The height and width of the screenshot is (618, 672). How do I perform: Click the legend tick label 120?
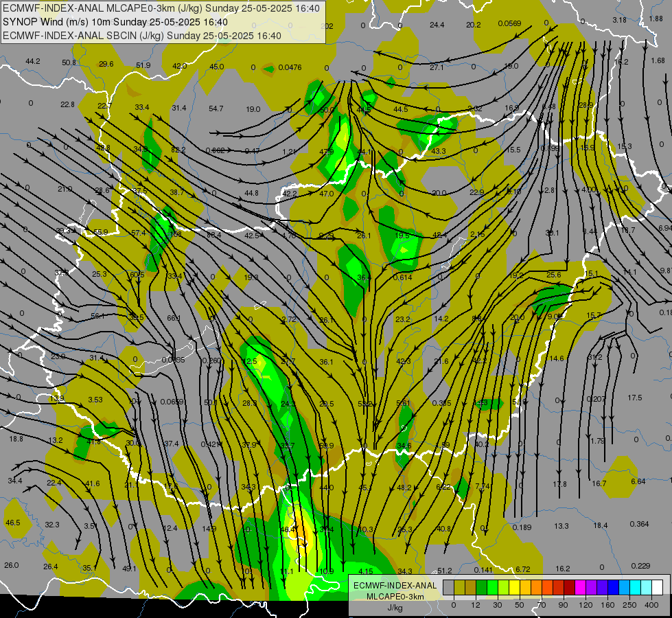click(586, 605)
